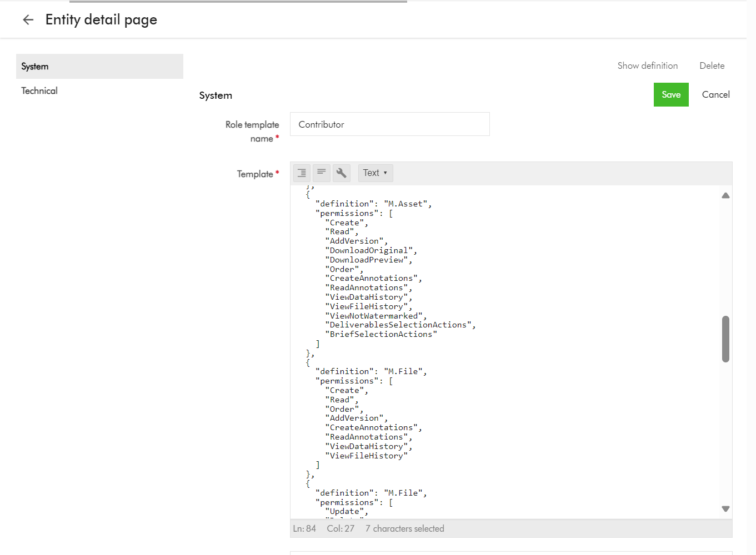Click the Delete link
Viewport: 756px width, 555px height.
click(x=712, y=65)
